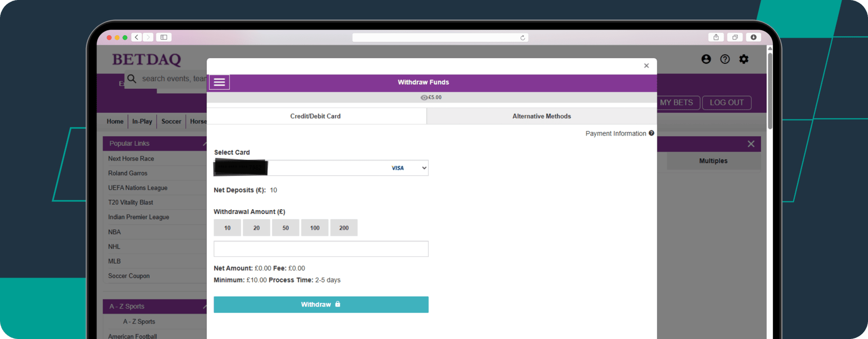Select the Multiples tab

click(713, 161)
